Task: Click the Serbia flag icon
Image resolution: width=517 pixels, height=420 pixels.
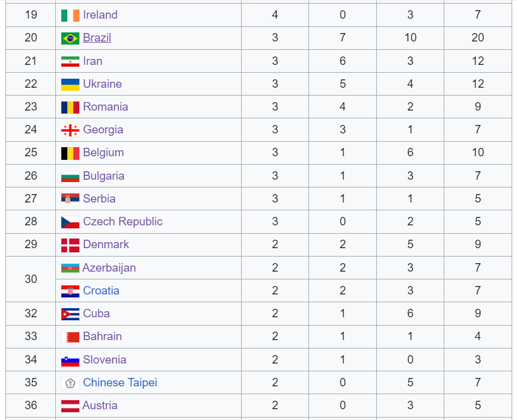Action: pos(70,199)
